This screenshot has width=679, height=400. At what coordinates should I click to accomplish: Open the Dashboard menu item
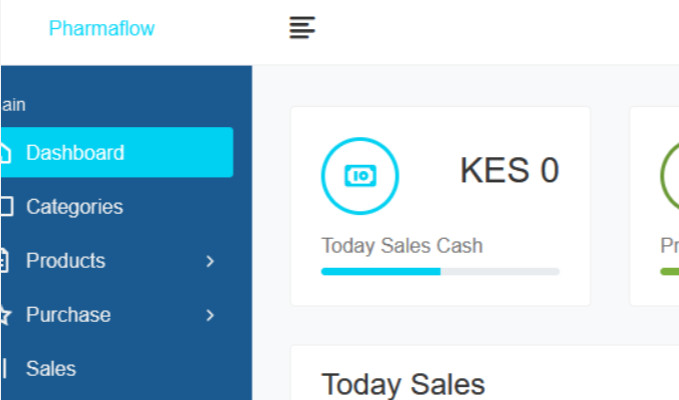coord(75,153)
